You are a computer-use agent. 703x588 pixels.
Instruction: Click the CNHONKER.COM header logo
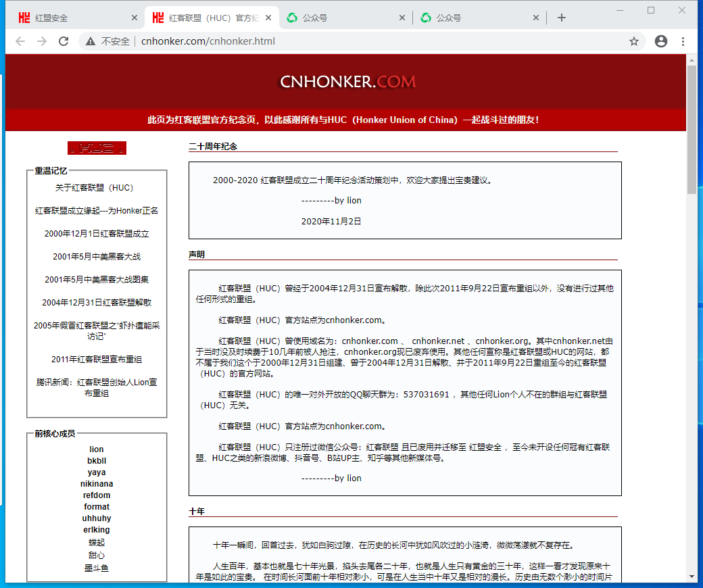pos(347,82)
